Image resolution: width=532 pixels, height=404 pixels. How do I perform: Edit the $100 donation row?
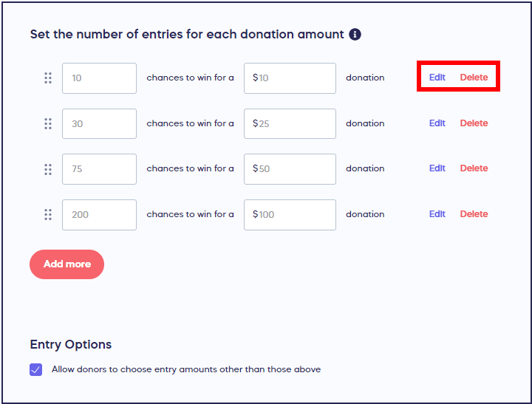(437, 214)
